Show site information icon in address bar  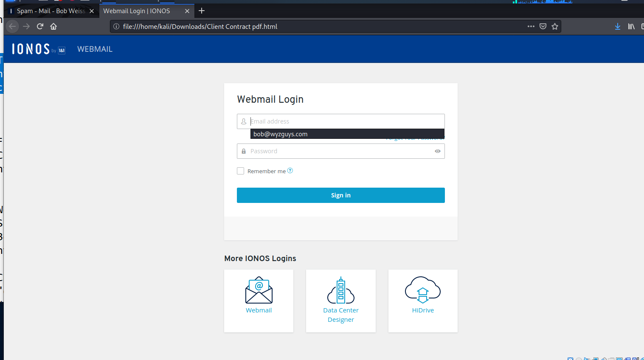pos(116,26)
